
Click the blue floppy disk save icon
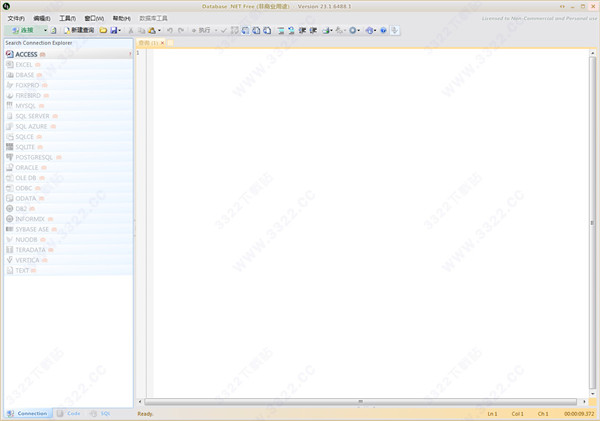click(x=114, y=30)
